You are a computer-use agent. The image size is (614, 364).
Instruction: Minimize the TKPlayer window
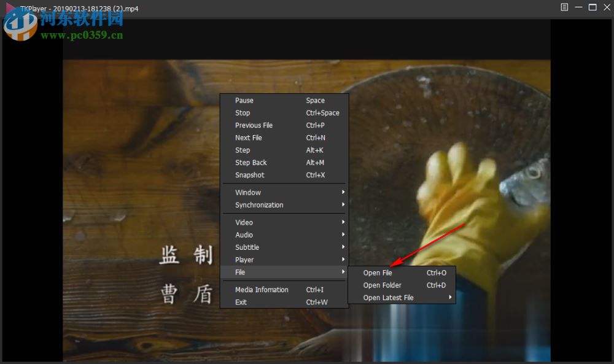tap(578, 7)
